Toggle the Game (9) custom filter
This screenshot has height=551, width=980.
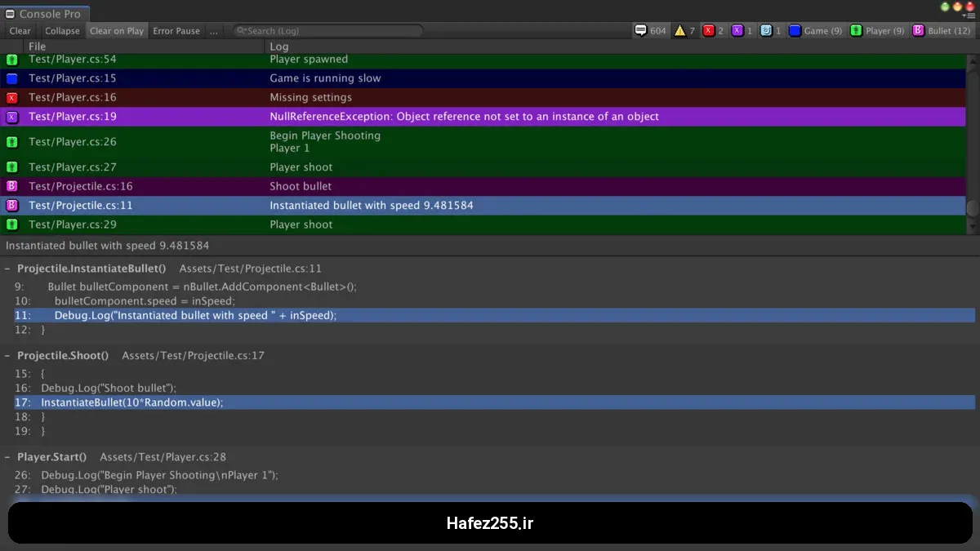point(815,31)
